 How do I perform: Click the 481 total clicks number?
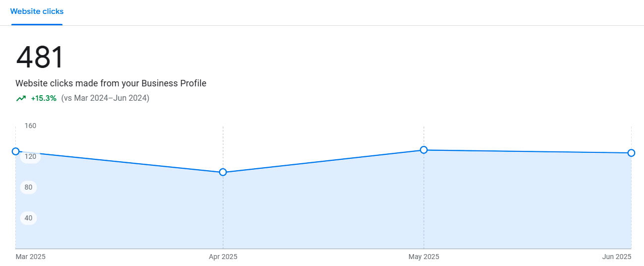tap(40, 57)
